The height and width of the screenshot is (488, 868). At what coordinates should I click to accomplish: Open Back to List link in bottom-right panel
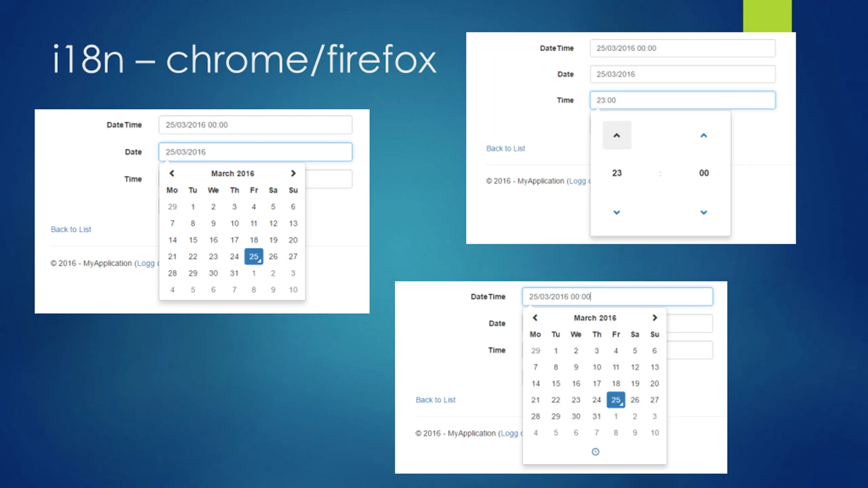(435, 400)
